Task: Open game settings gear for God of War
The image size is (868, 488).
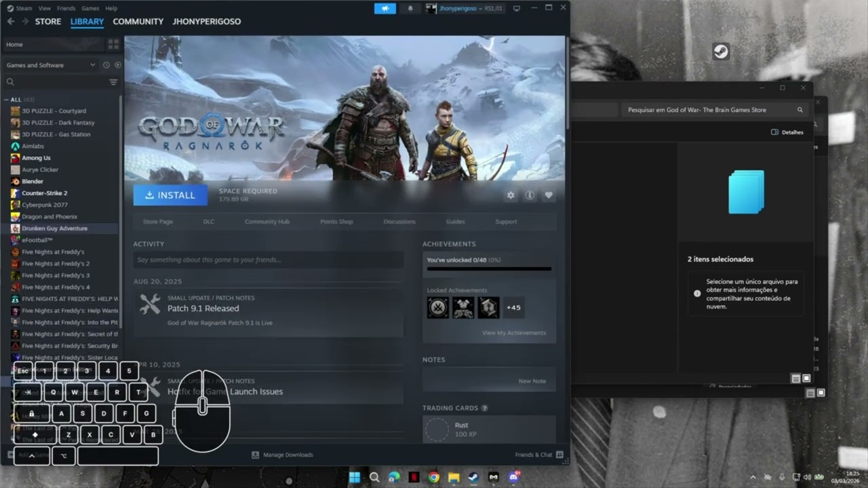Action: pyautogui.click(x=511, y=195)
